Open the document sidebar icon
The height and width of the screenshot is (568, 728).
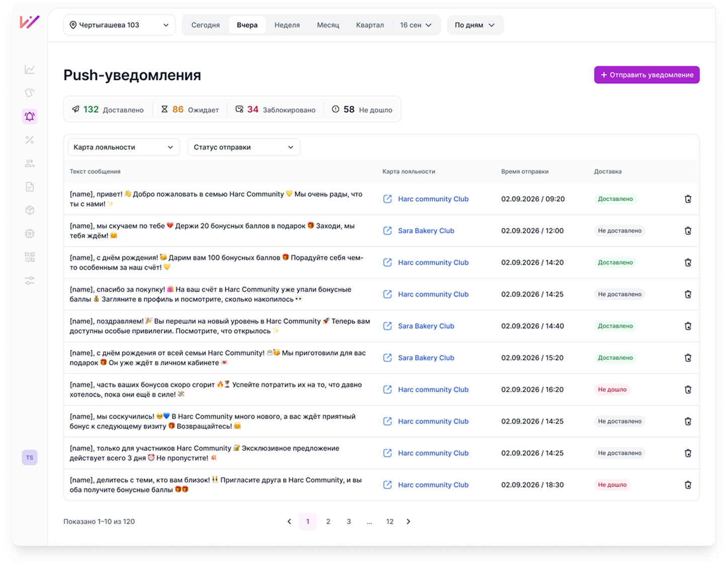pyautogui.click(x=30, y=187)
